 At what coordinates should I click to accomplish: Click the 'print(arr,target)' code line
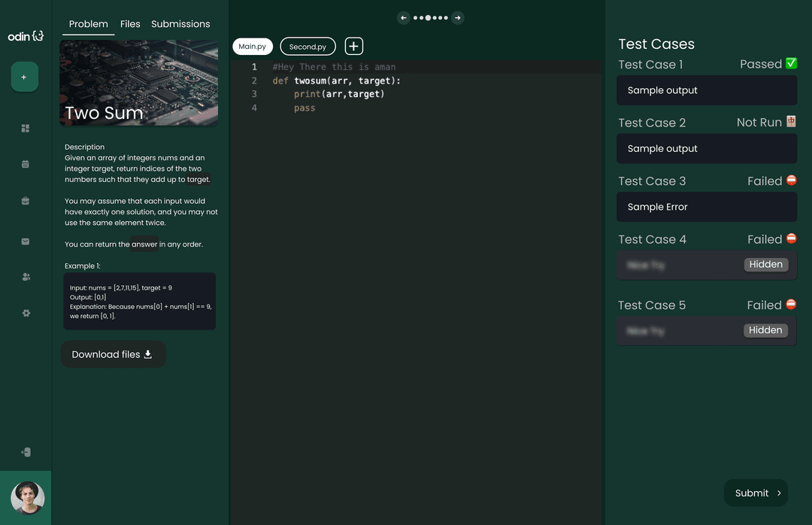[339, 94]
